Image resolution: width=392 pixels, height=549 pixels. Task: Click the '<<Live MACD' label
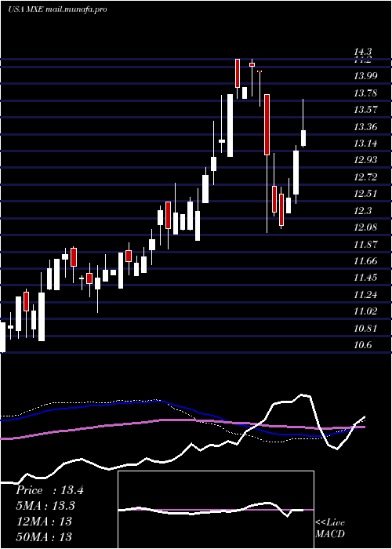(x=330, y=528)
